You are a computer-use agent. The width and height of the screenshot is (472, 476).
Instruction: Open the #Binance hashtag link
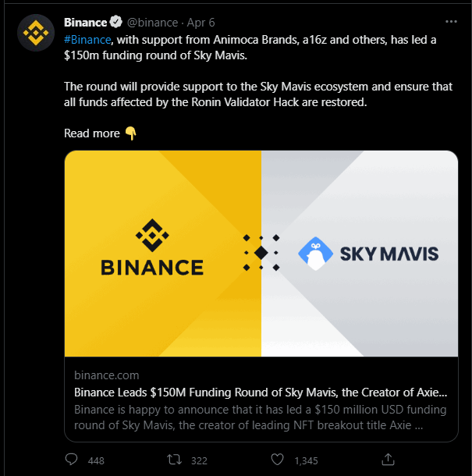87,40
